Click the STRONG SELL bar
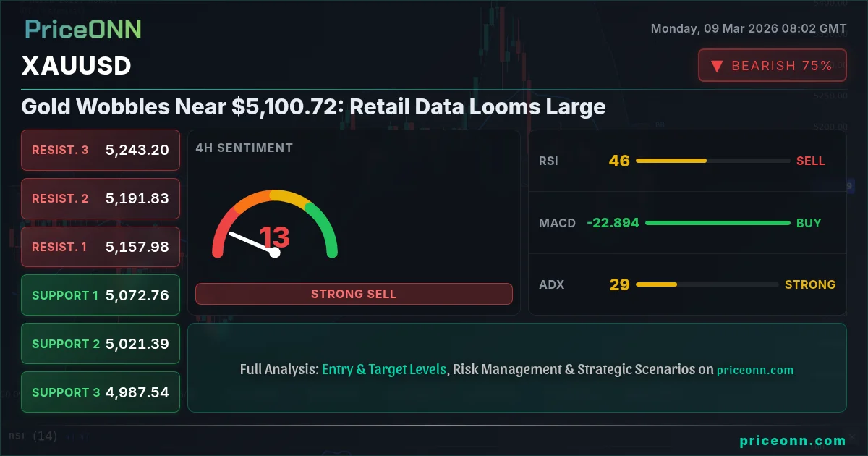This screenshot has width=868, height=456. 354,294
